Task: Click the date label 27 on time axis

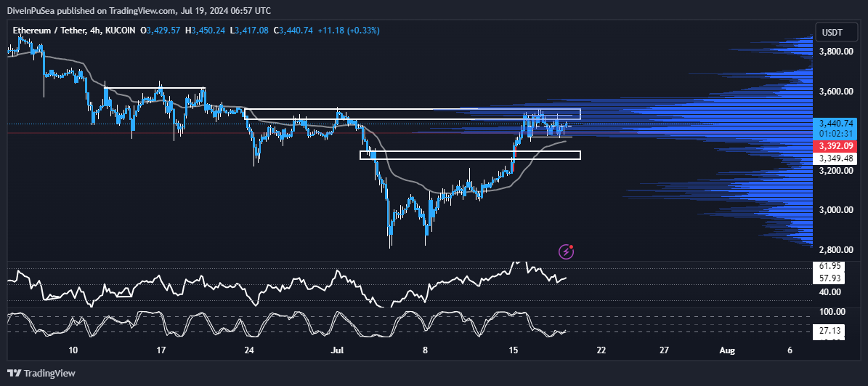Action: tap(665, 350)
